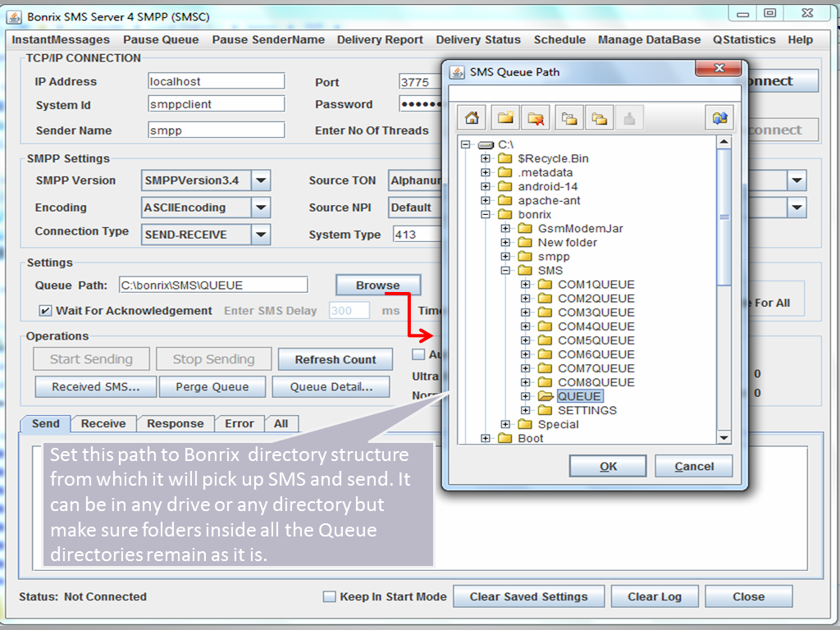Switch to the Response tab
840x630 pixels.
click(176, 424)
